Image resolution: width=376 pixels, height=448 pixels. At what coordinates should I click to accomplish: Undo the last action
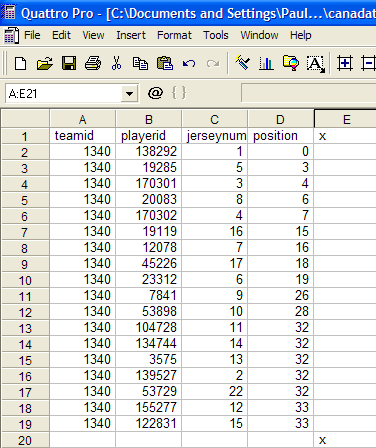tap(189, 63)
